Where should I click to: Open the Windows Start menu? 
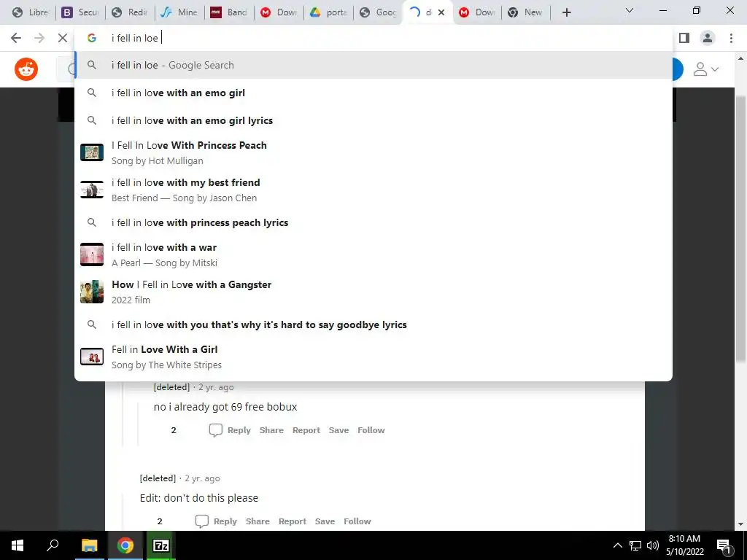click(18, 545)
